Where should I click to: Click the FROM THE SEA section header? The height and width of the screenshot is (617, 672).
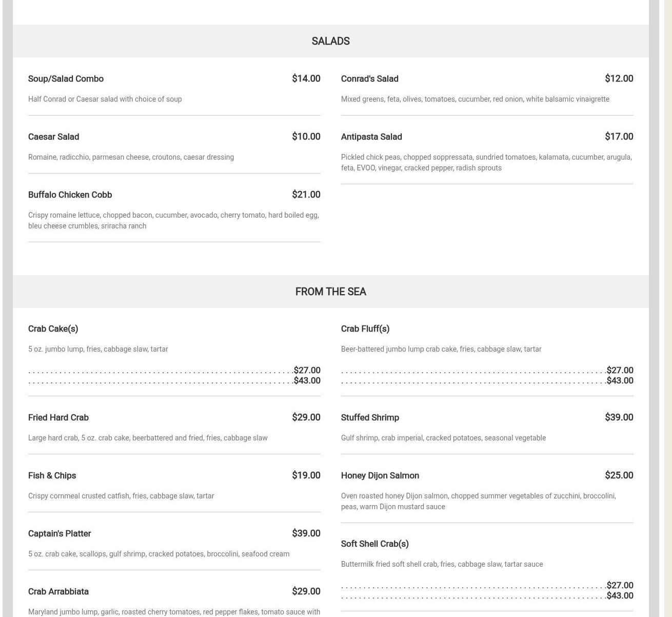[x=330, y=292]
